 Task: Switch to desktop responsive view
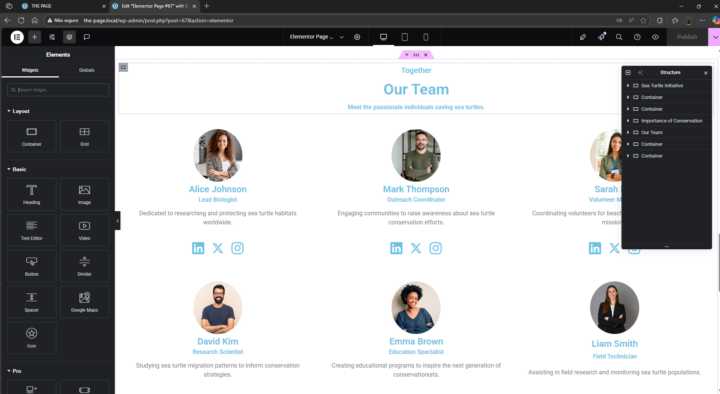pyautogui.click(x=383, y=37)
